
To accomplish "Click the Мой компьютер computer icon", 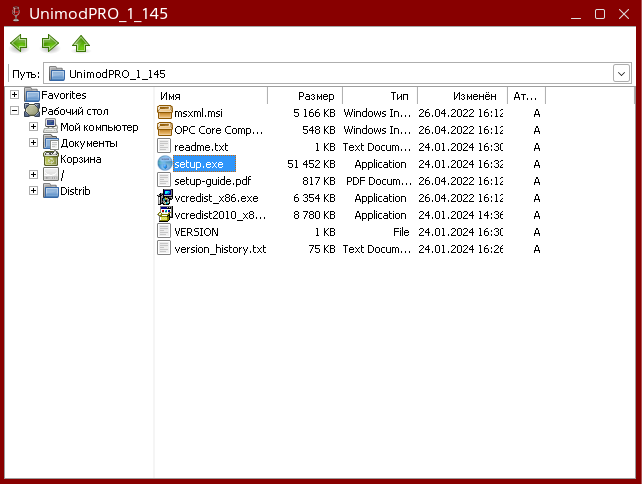I will click(x=51, y=126).
